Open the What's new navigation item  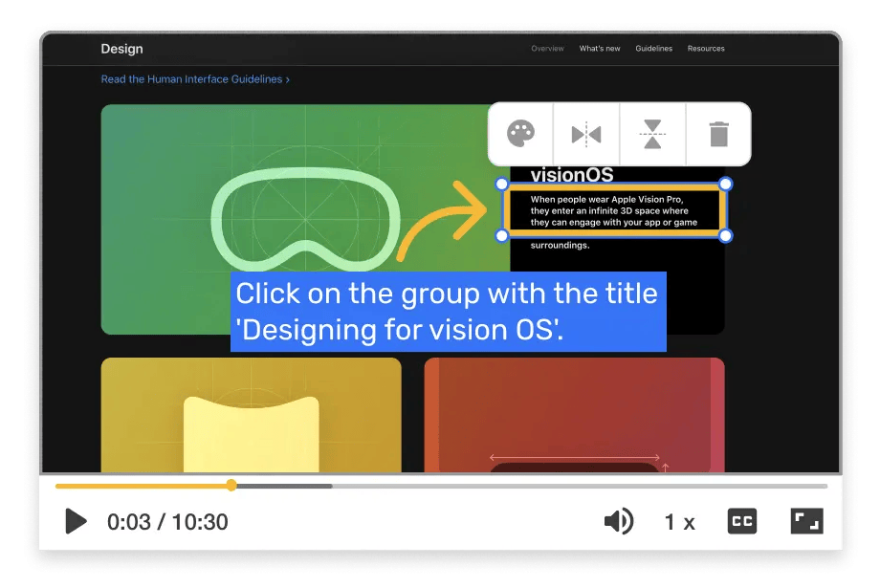(x=600, y=48)
